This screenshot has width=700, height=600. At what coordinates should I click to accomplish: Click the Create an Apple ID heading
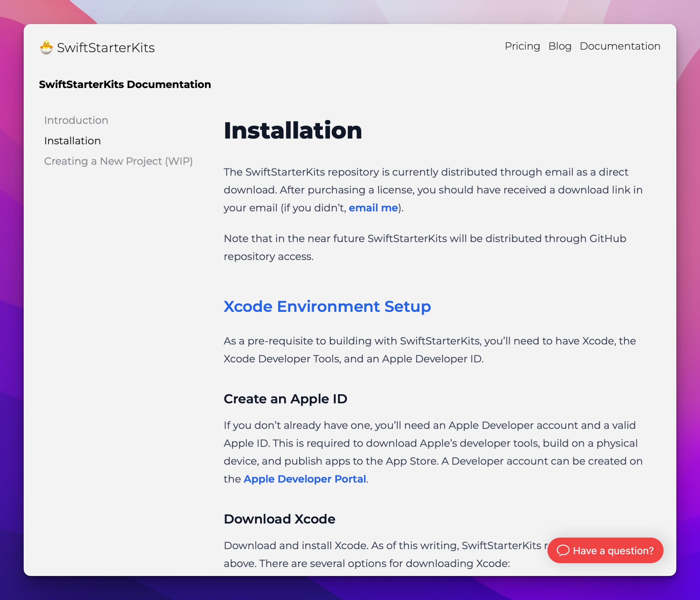pyautogui.click(x=285, y=399)
